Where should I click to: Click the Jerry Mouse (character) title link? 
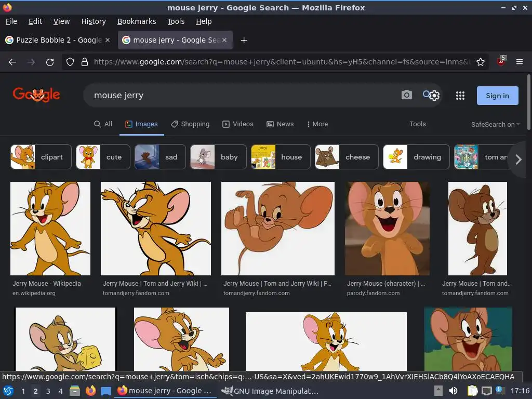pos(386,284)
